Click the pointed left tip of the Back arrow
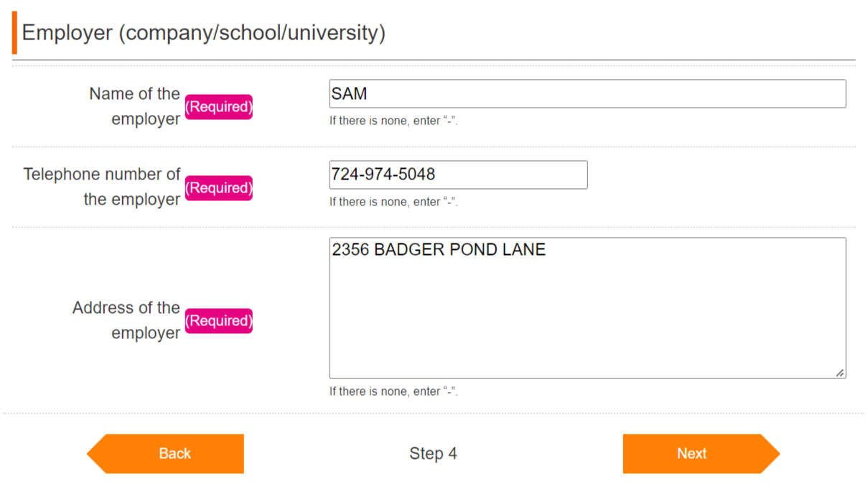Viewport: 868px width, 484px height. coord(91,454)
